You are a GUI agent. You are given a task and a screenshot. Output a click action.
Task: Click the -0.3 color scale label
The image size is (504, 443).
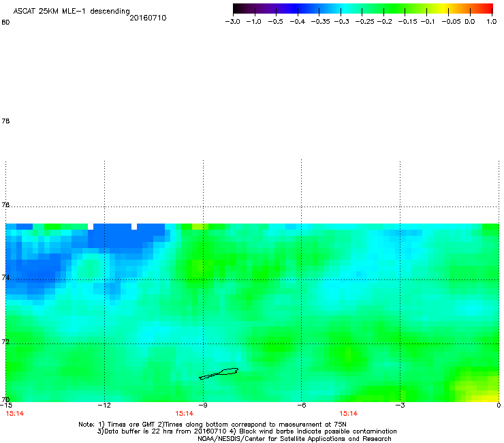341,22
